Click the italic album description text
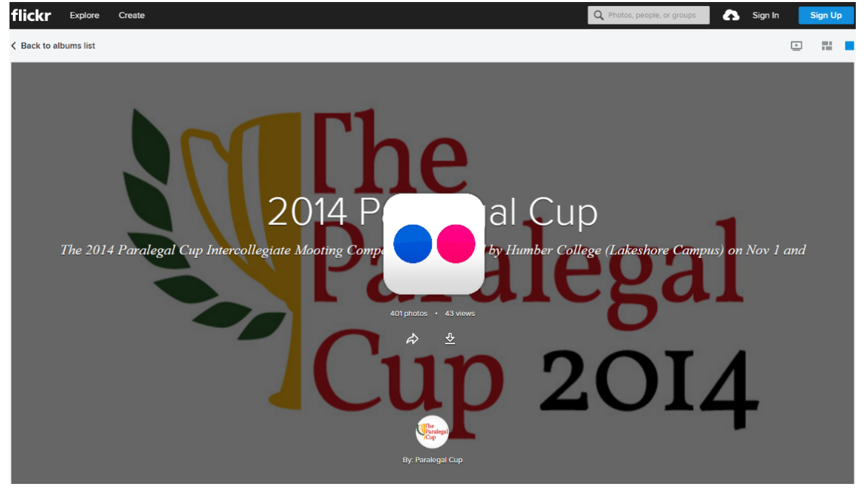 (433, 249)
